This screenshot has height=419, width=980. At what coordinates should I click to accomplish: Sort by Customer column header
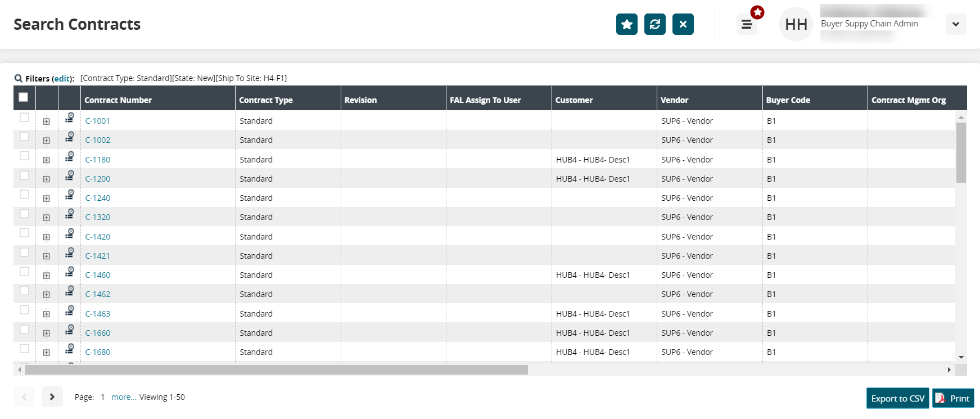click(x=574, y=100)
